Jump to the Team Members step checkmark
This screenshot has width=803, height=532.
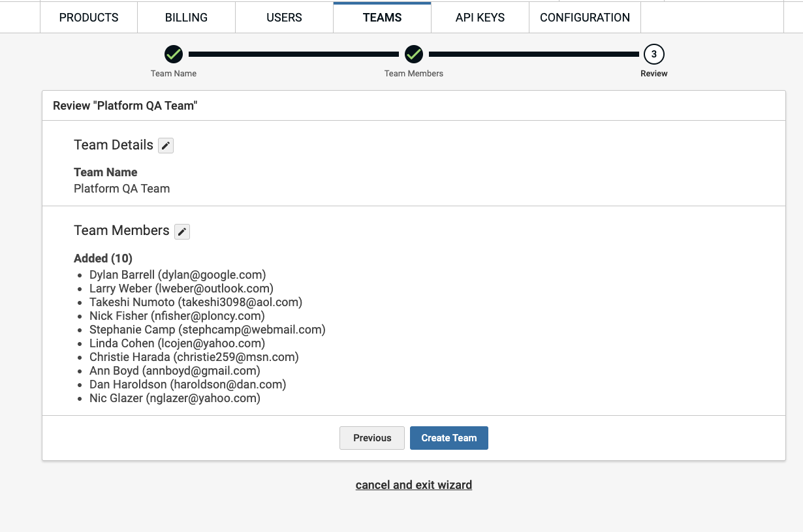click(x=414, y=54)
